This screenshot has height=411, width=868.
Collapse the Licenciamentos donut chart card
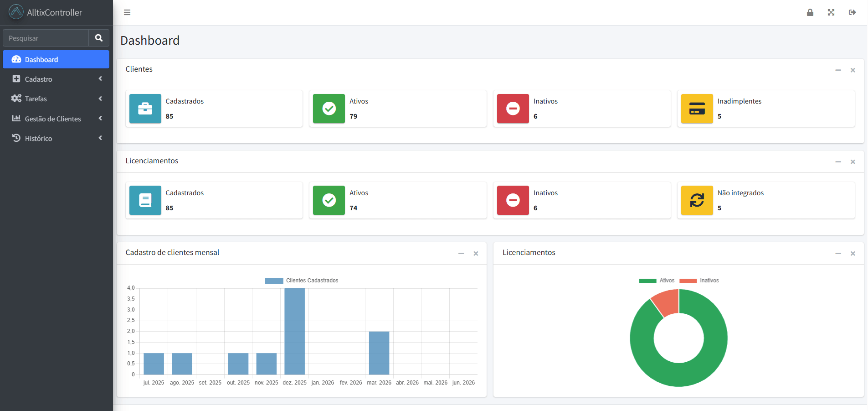pyautogui.click(x=838, y=254)
